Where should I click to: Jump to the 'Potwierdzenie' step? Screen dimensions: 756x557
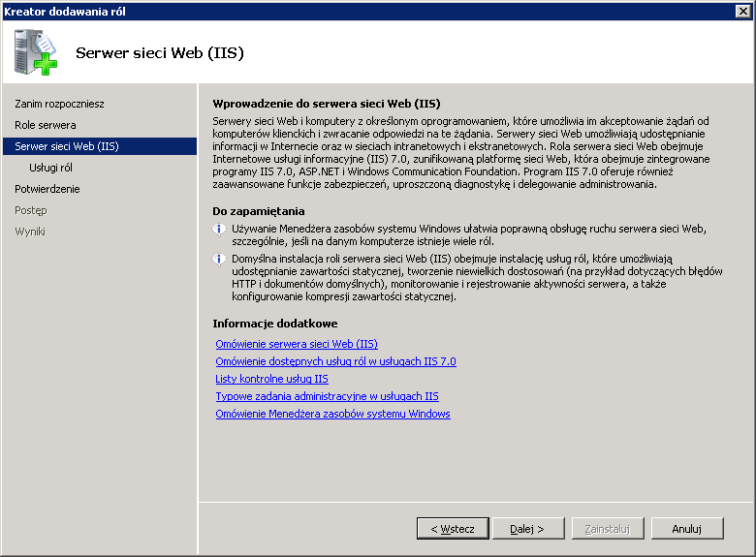point(47,189)
